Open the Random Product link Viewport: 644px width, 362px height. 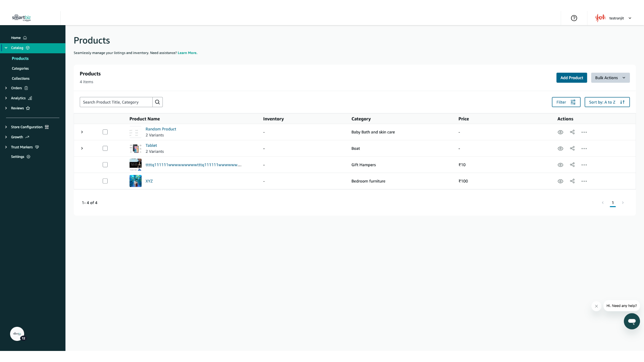click(161, 129)
